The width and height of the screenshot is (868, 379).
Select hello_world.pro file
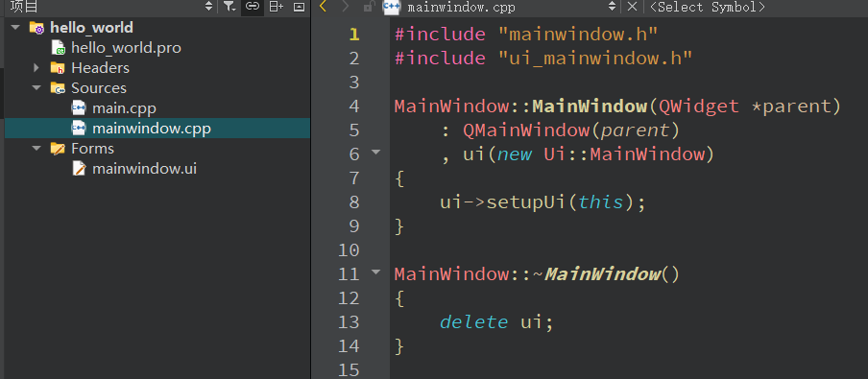(x=126, y=48)
